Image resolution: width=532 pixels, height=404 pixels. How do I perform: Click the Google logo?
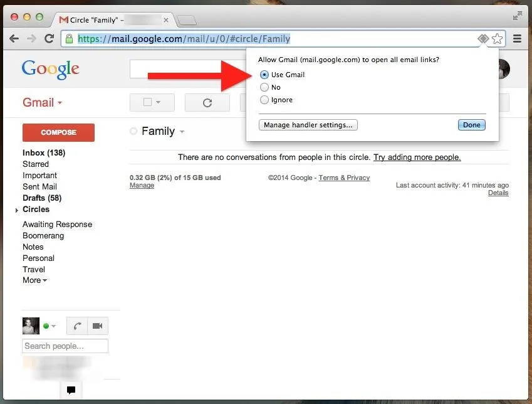pyautogui.click(x=51, y=70)
